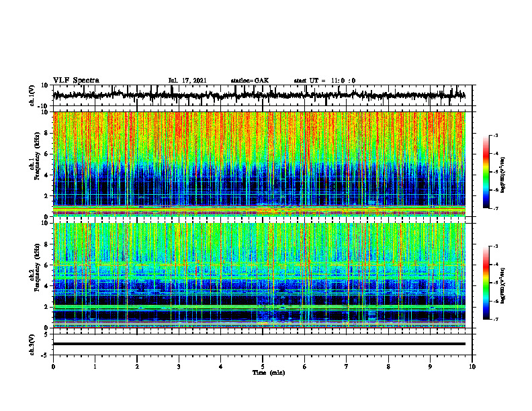This screenshot has height=411, width=532.
Task: Click the ch.2 colorbar log(PSD) label
Action: 502,285
